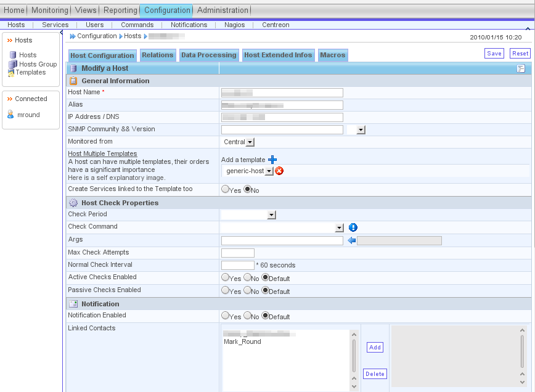This screenshot has width=535, height=392.
Task: Set Active Checks Enabled to No
Action: 247,278
